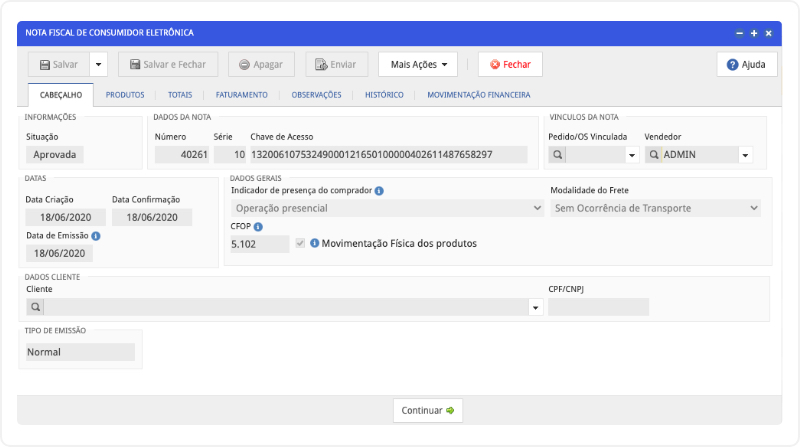Expand the Cliente dropdown arrow

535,307
